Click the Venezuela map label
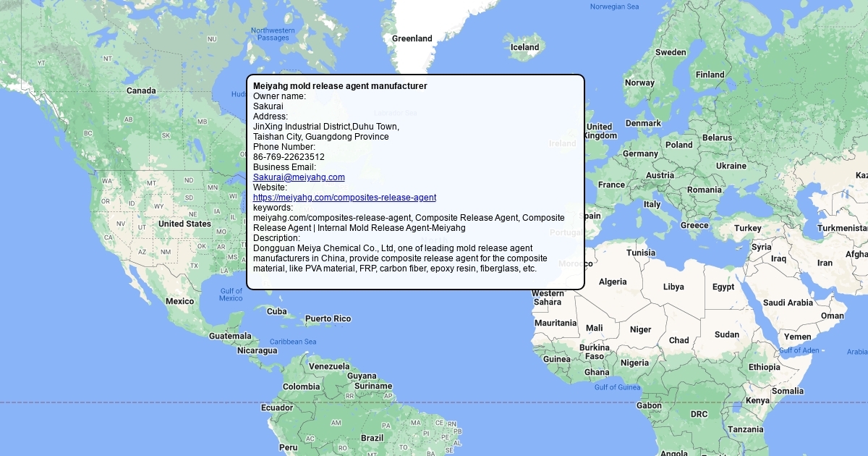 pos(329,366)
